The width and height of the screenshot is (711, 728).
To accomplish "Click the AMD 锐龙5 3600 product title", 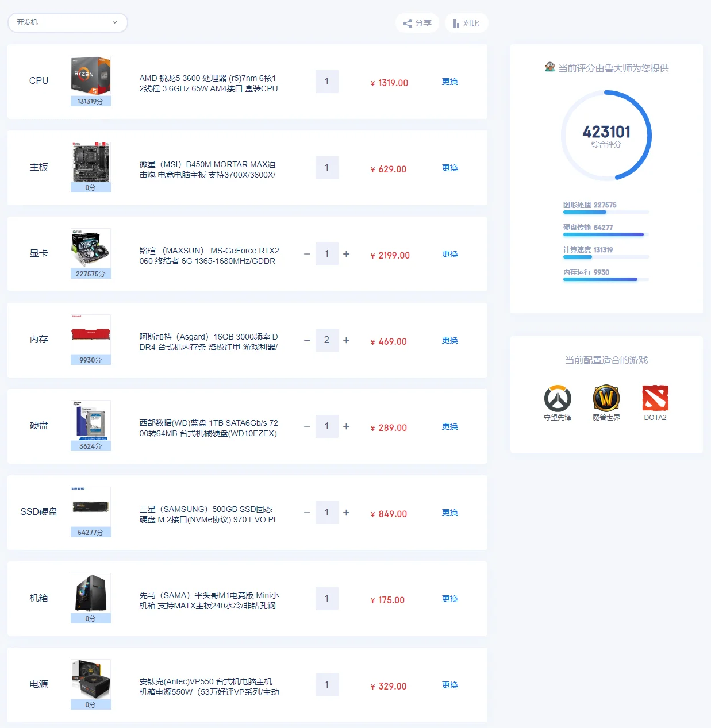I will coord(209,83).
